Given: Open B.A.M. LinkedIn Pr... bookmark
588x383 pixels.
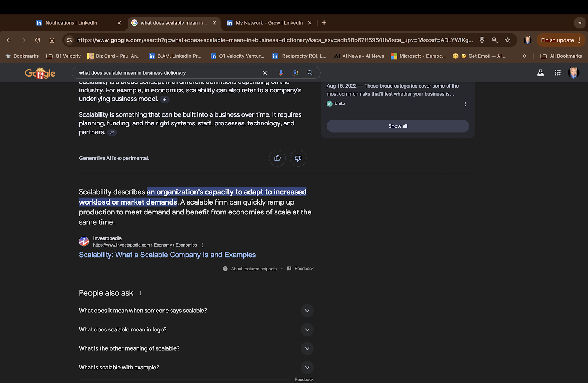Looking at the screenshot, I should point(175,56).
